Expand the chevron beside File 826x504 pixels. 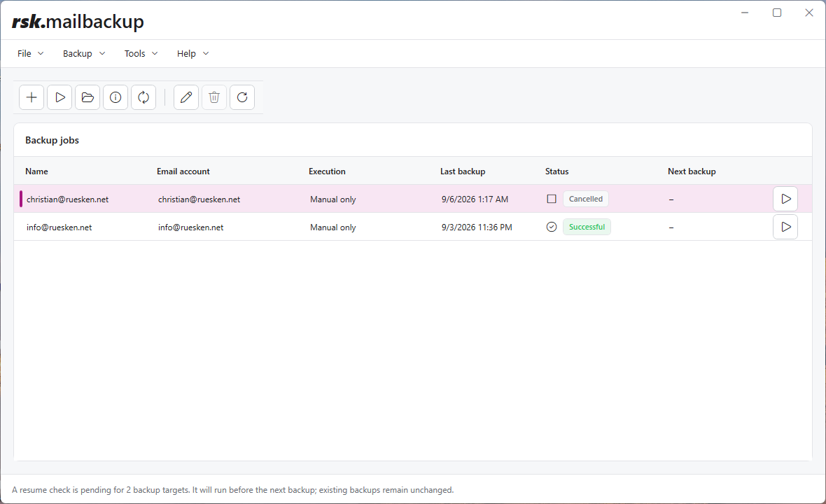coord(41,54)
